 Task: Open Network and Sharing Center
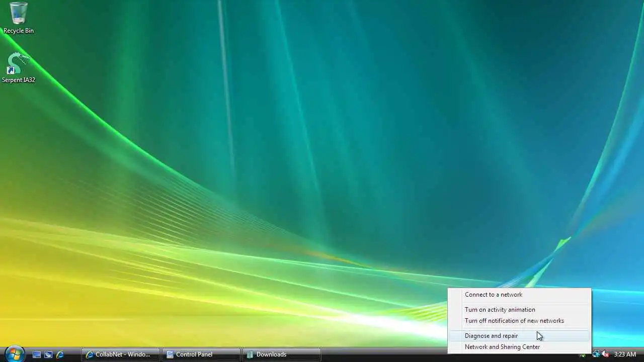(520, 347)
